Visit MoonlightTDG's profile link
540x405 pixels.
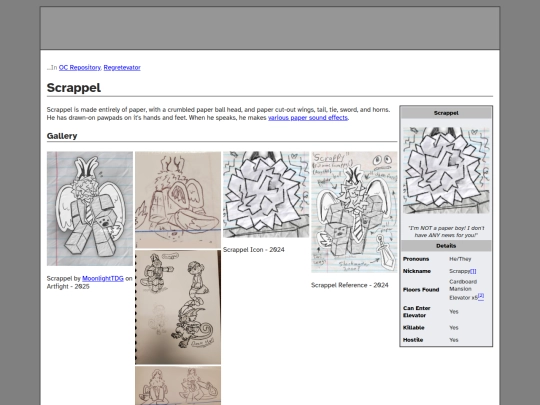coord(103,279)
